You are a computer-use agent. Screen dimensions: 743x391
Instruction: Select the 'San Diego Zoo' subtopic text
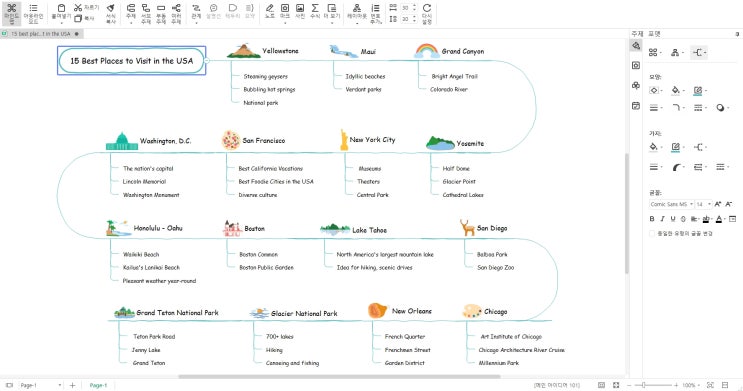tap(495, 268)
